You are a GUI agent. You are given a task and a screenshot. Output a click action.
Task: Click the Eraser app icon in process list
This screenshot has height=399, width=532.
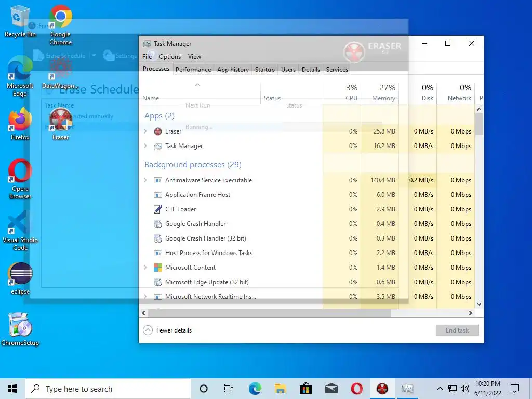coord(158,131)
